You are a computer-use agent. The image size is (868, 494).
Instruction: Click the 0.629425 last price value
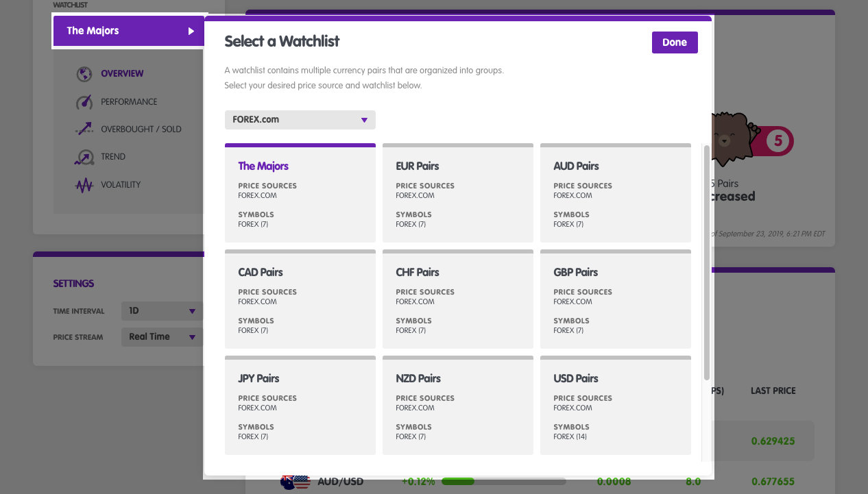(773, 441)
